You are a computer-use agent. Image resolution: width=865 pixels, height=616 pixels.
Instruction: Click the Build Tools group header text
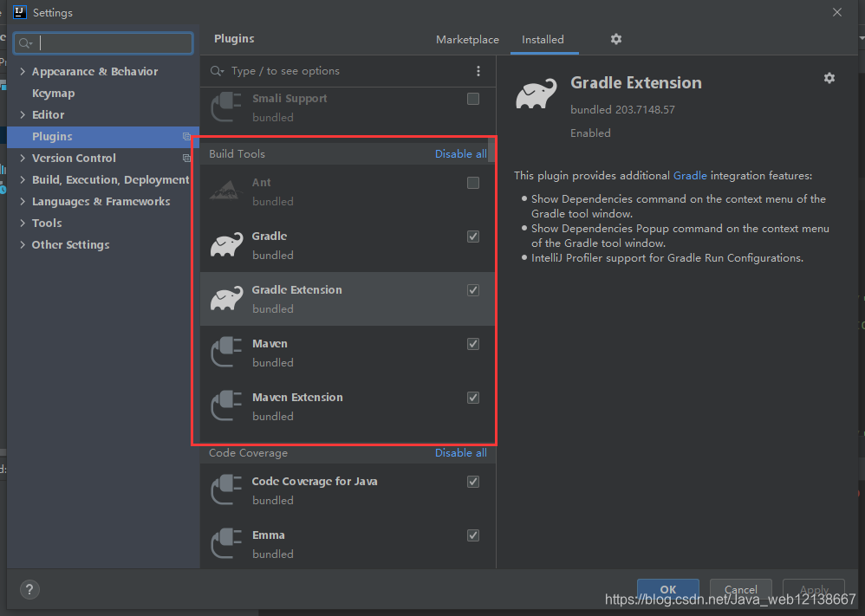(237, 154)
